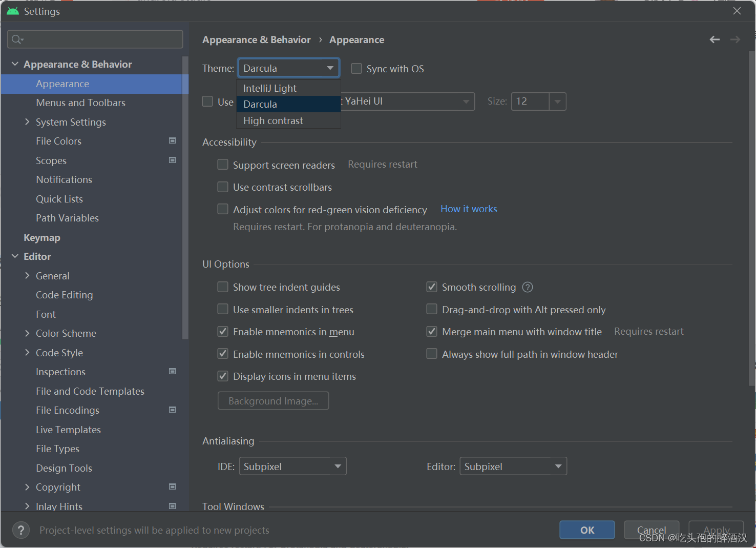Open the Editor antialiasing dropdown

558,466
